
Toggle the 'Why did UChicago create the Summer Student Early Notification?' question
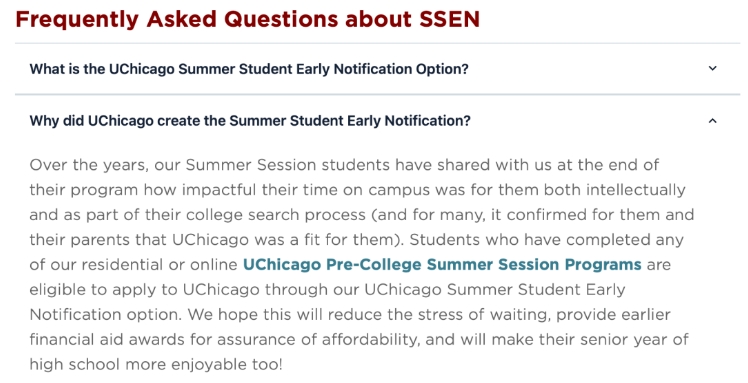point(377,121)
